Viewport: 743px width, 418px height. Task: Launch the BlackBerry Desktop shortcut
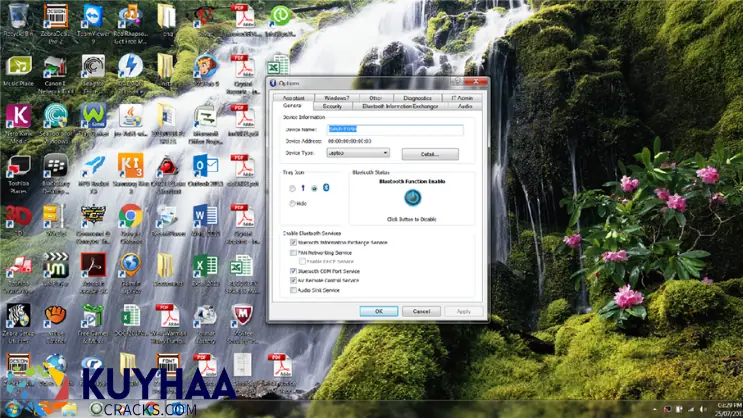click(56, 167)
